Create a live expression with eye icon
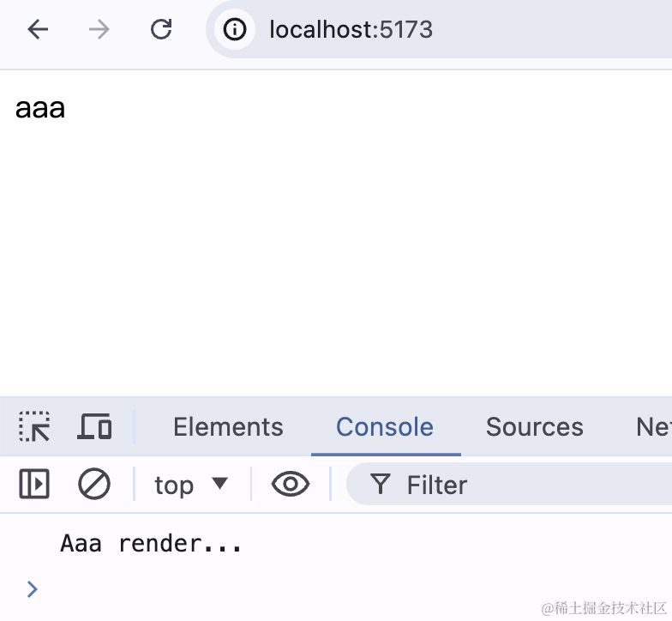The image size is (672, 621). (x=291, y=485)
